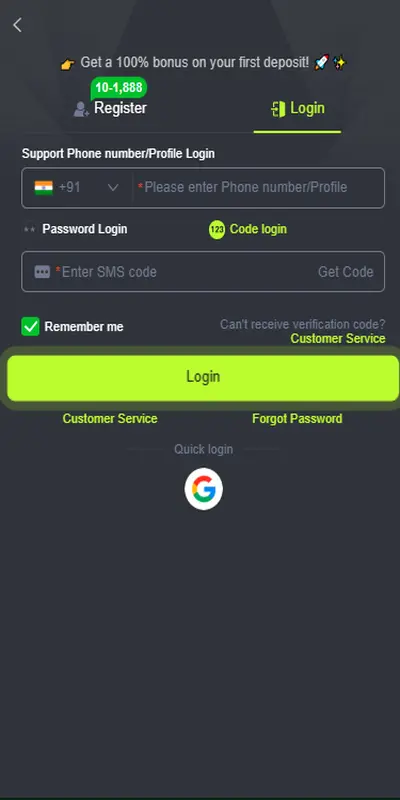Click the SMS code message icon
The image size is (400, 800).
[42, 271]
